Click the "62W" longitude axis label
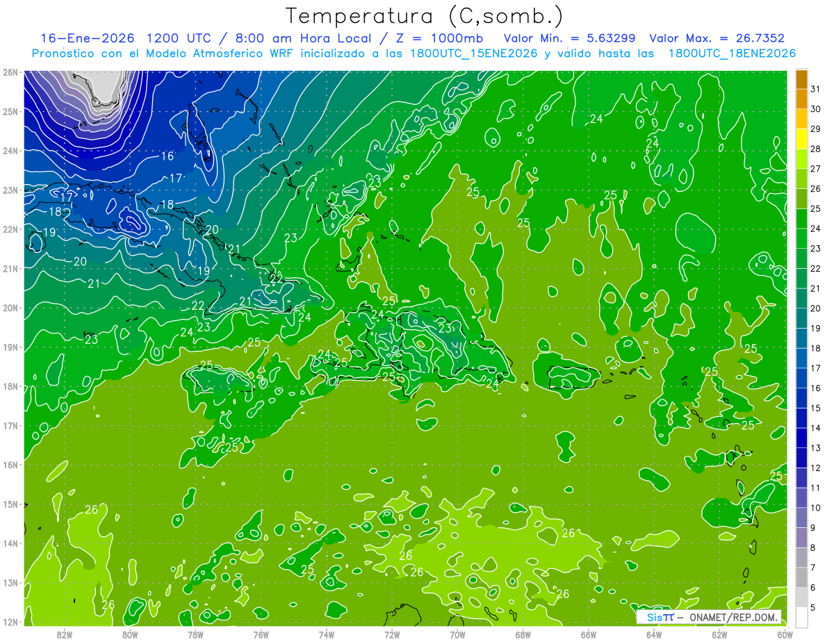This screenshot has height=644, width=834. tap(719, 634)
